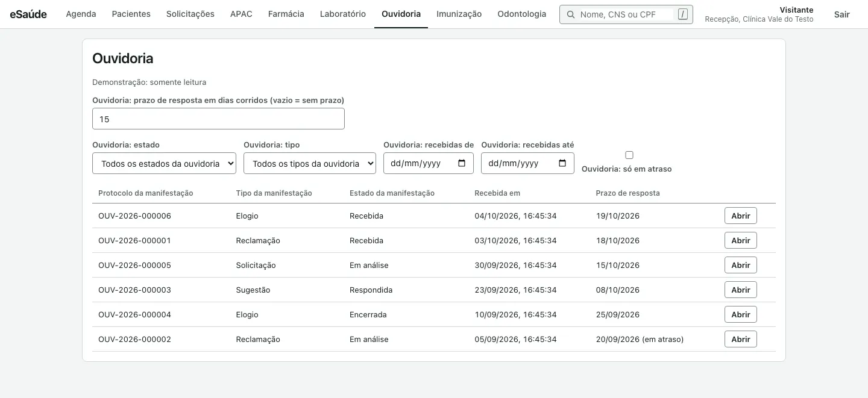Click the Visitante user name
The width and height of the screenshot is (868, 398).
point(796,10)
